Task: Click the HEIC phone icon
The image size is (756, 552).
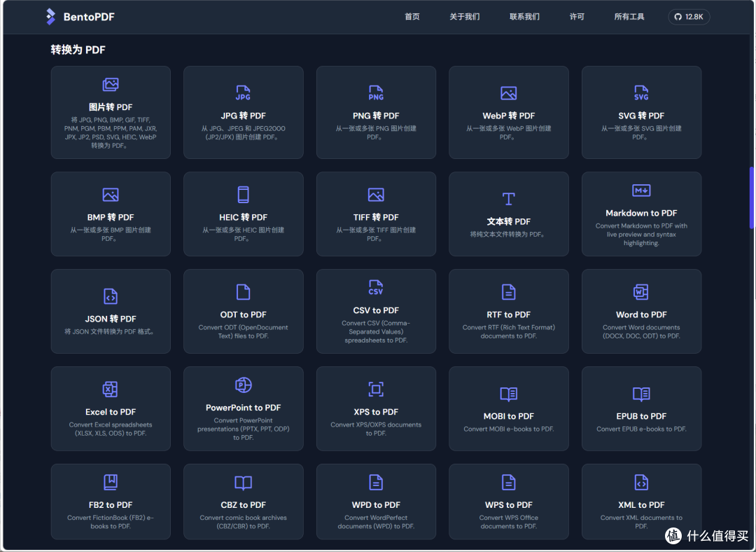Action: (243, 195)
